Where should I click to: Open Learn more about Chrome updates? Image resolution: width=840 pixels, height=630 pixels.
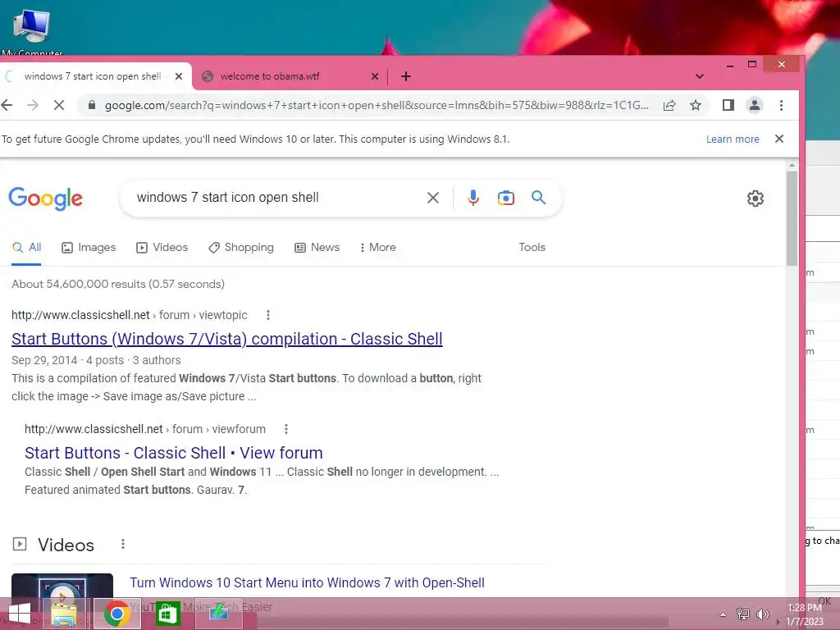point(733,139)
